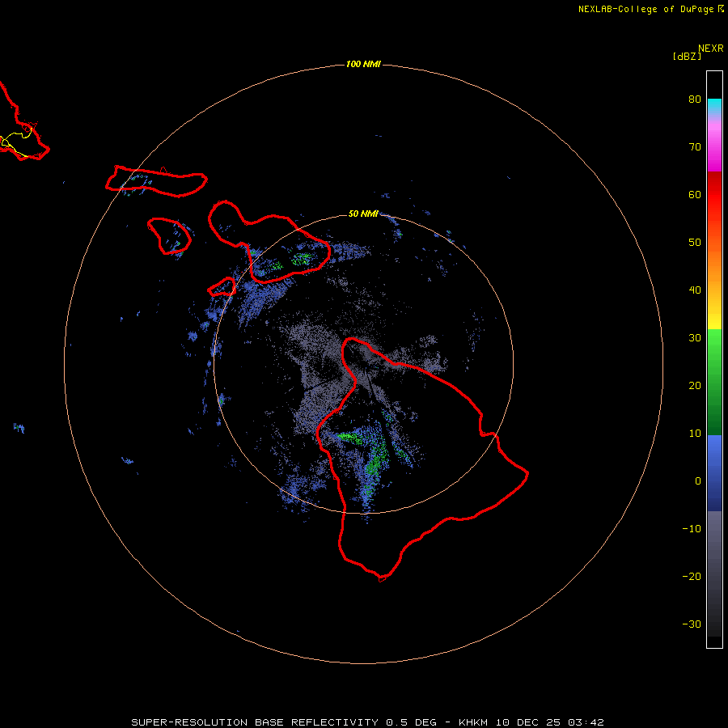Click the NEXR label above the color scale
728x728 pixels.
pyautogui.click(x=711, y=49)
